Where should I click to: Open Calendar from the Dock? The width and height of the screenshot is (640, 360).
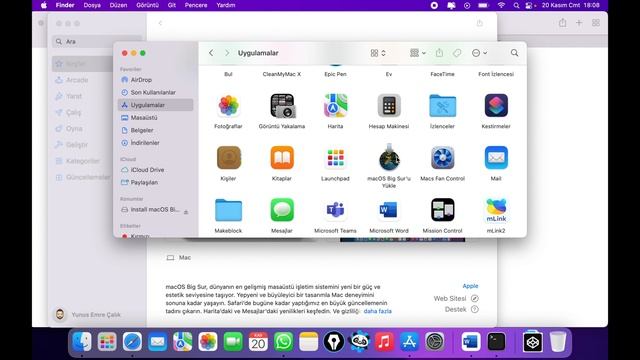point(258,342)
